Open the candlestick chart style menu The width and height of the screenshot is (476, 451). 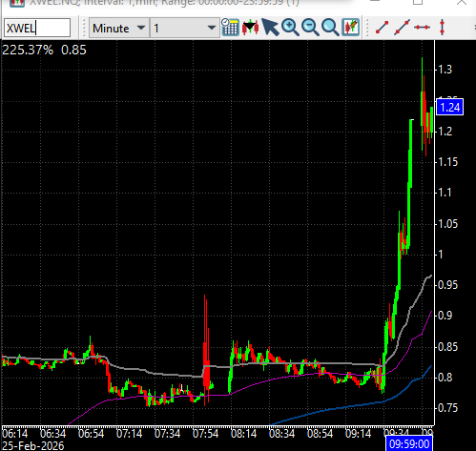point(251,28)
